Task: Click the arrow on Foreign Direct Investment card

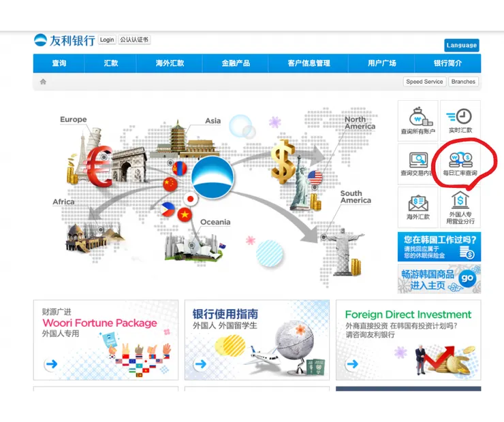Action: pos(353,364)
